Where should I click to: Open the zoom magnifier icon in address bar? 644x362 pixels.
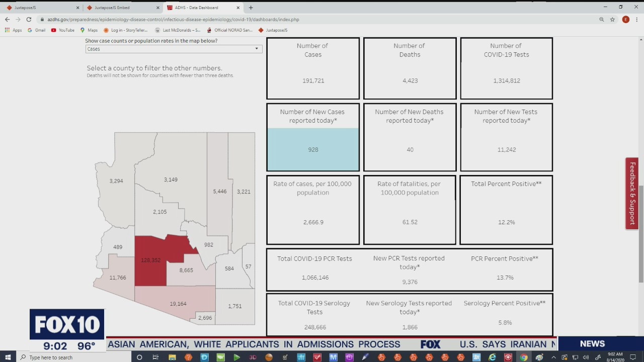pos(601,20)
